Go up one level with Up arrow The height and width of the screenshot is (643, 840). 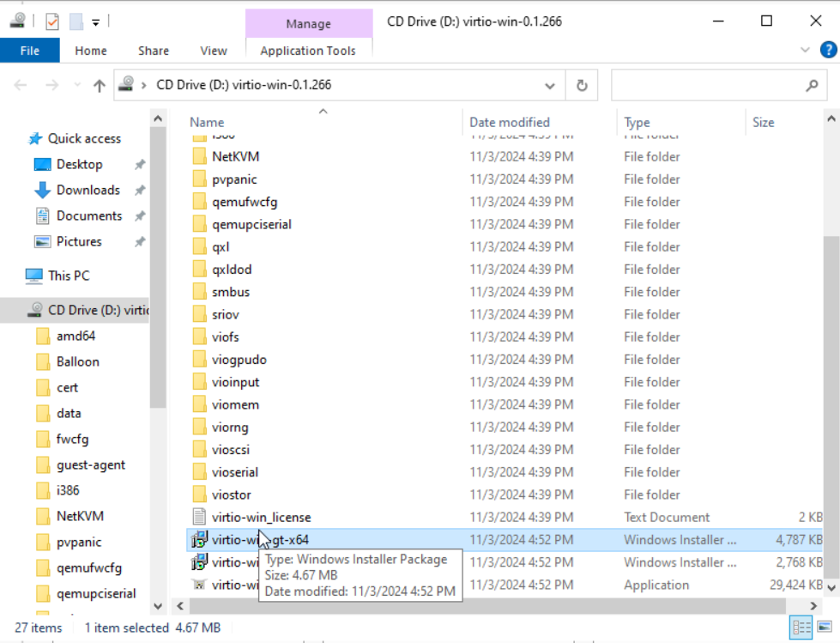pyautogui.click(x=100, y=85)
